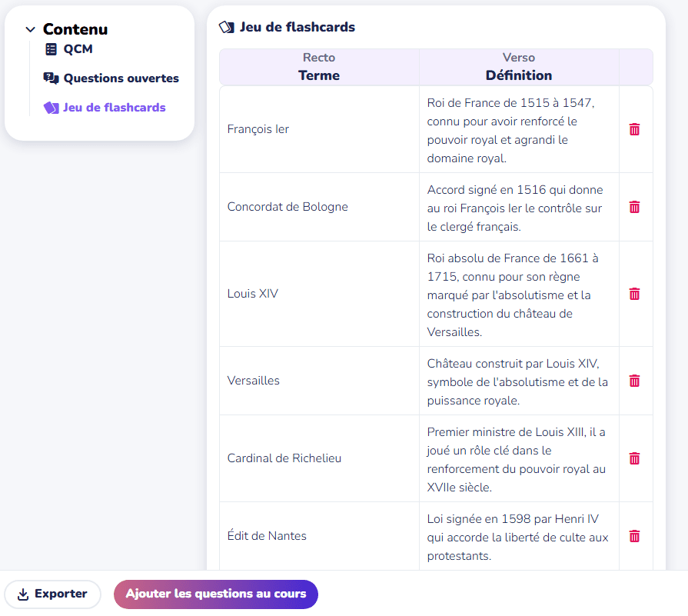The image size is (688, 616).
Task: Click the QCM list icon in sidebar
Action: point(52,49)
